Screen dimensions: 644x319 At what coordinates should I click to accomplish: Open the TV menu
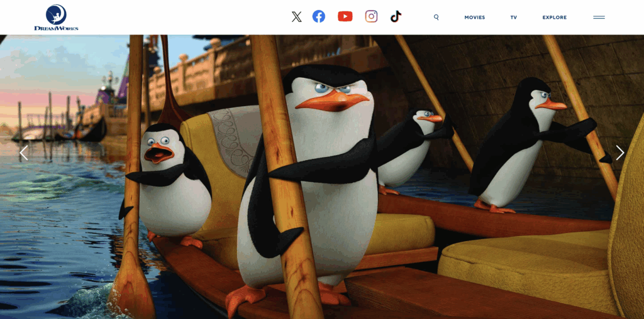514,17
